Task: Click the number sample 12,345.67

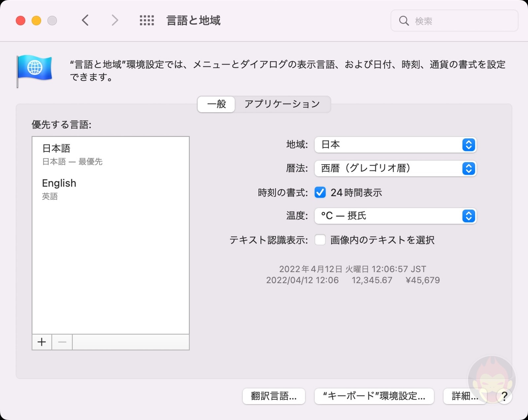Action: (x=372, y=280)
